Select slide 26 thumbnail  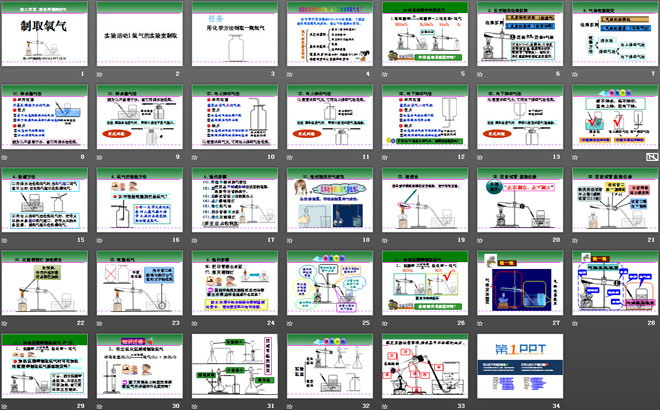pyautogui.click(x=425, y=283)
